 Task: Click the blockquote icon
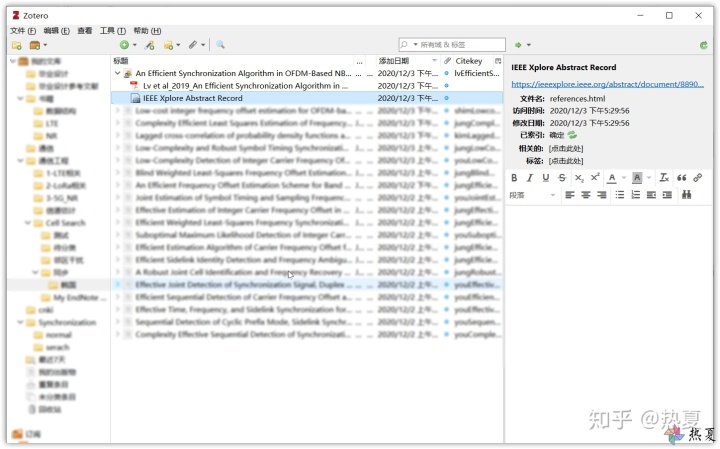click(682, 178)
